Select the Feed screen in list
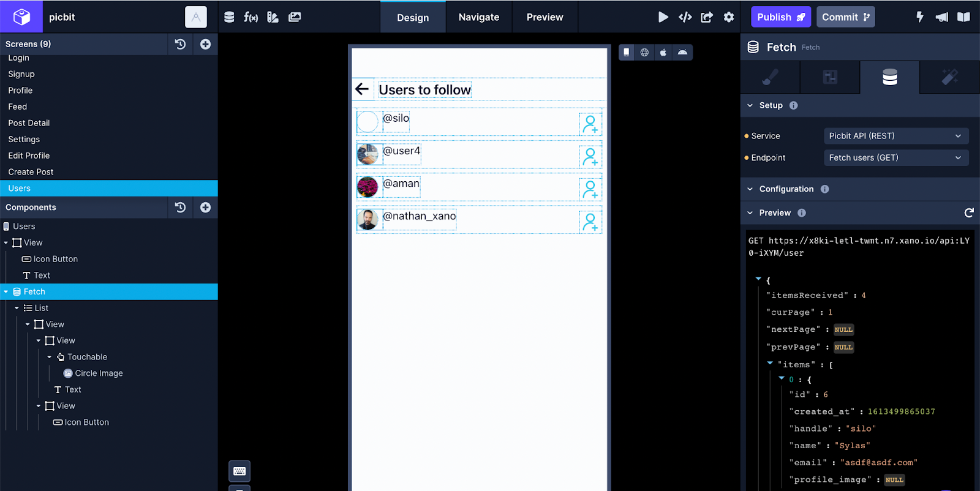980x491 pixels. coord(18,107)
